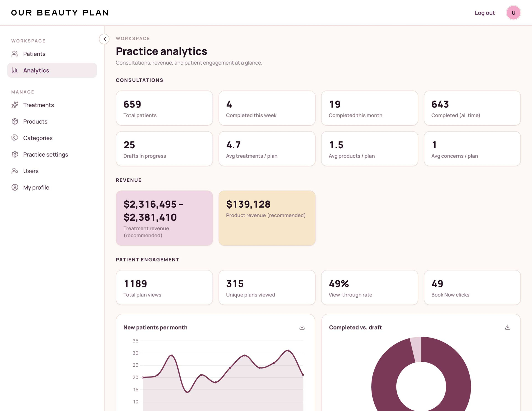Click the Patients people icon in sidebar
532x411 pixels.
pos(15,54)
